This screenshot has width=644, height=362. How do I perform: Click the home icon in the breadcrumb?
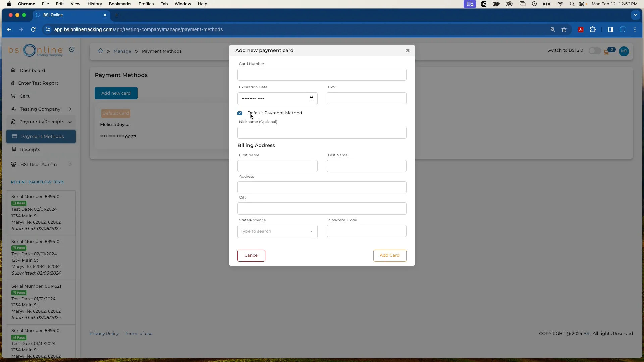click(x=100, y=51)
